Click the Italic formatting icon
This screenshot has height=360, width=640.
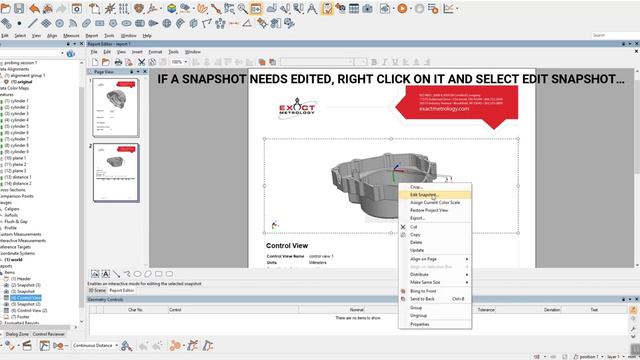(384, 62)
